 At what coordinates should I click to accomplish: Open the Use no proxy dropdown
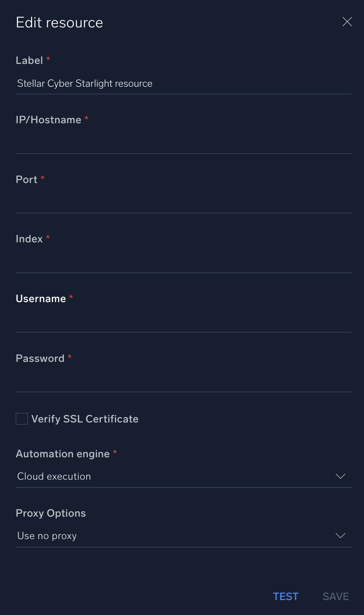[182, 536]
